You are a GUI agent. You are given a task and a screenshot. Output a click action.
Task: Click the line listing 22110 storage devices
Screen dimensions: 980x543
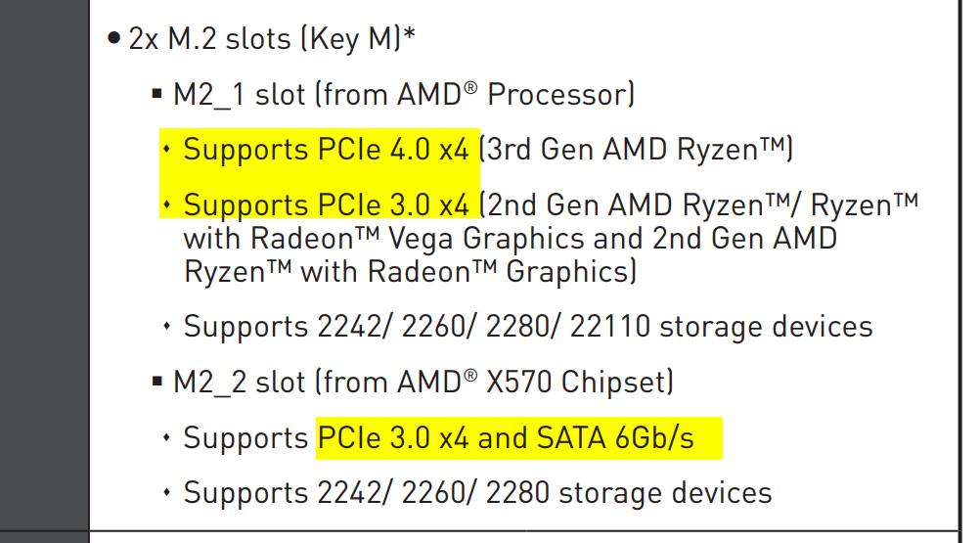[x=527, y=326]
